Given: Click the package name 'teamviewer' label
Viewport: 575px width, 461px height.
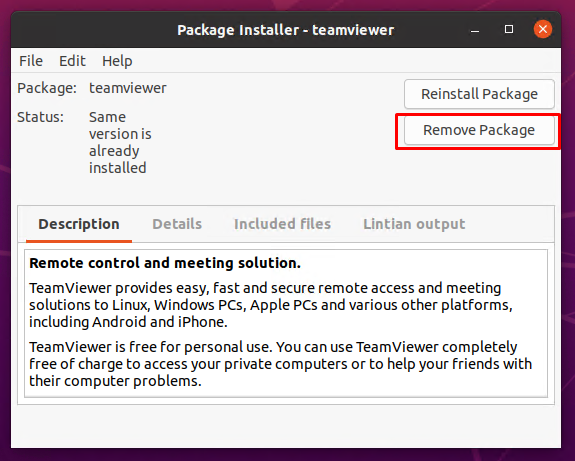Looking at the screenshot, I should pyautogui.click(x=128, y=88).
